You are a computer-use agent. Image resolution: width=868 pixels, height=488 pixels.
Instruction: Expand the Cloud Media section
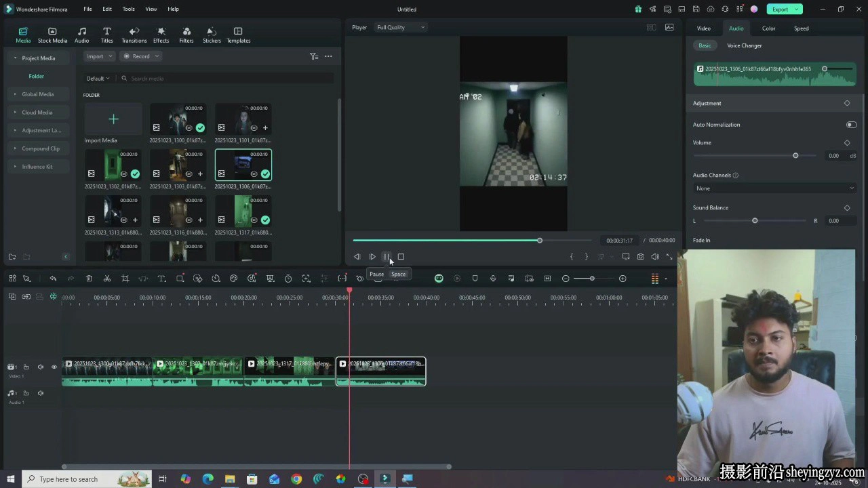pos(37,113)
